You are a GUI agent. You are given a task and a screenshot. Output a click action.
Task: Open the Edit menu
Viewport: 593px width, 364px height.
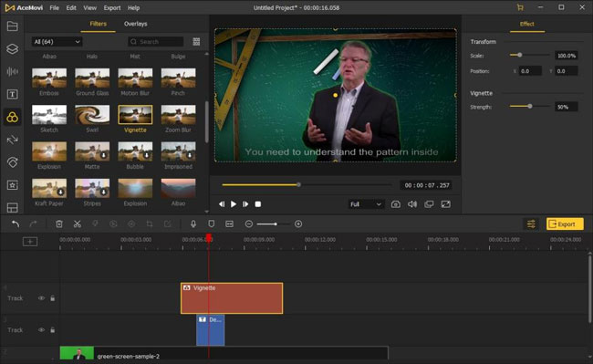coord(71,7)
